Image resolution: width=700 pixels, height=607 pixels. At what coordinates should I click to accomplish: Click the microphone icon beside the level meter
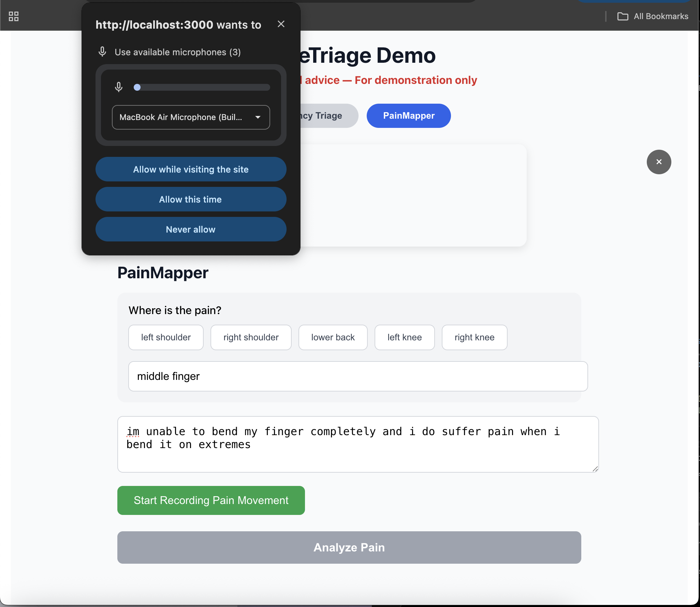tap(119, 87)
